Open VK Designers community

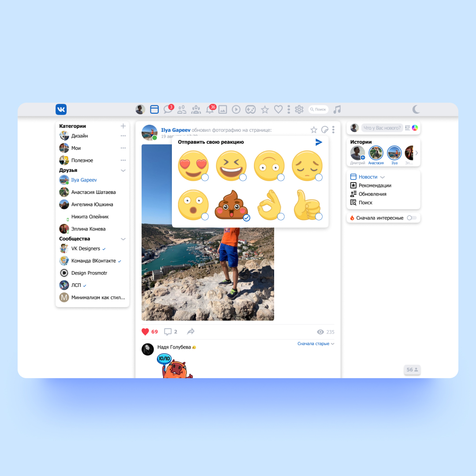(x=82, y=249)
